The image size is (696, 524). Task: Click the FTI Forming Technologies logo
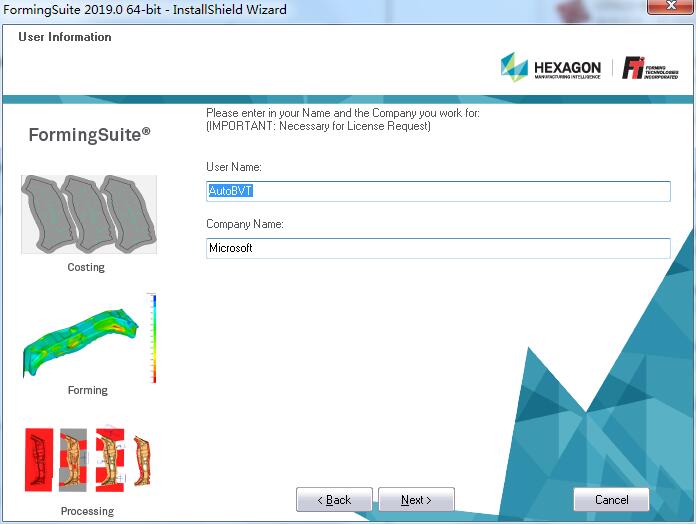[x=650, y=68]
